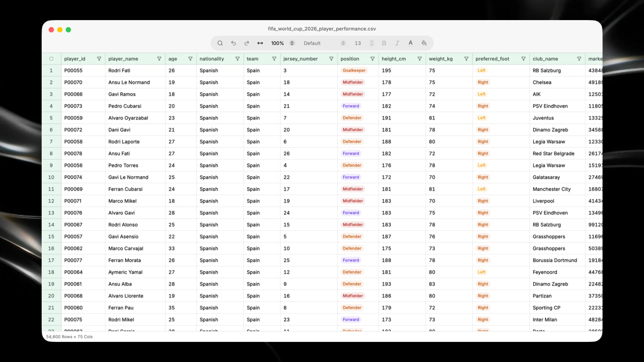Toggle the select-all rows checkbox

click(51, 59)
